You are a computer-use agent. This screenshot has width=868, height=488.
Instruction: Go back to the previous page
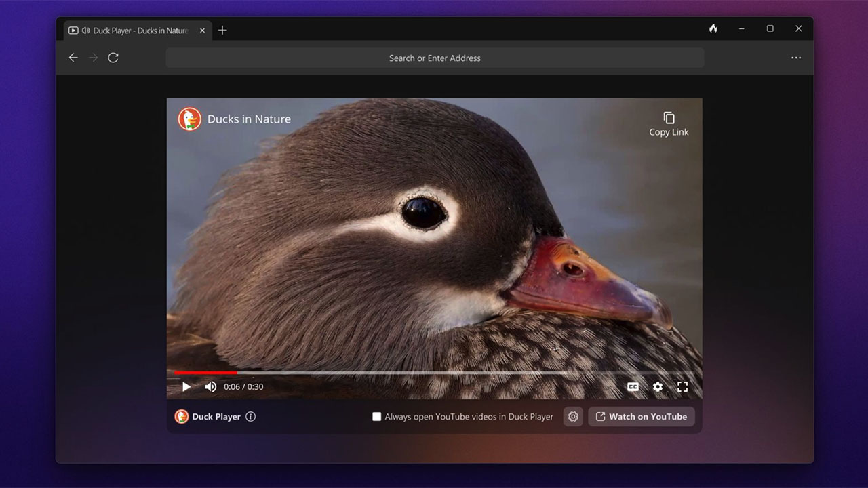73,58
